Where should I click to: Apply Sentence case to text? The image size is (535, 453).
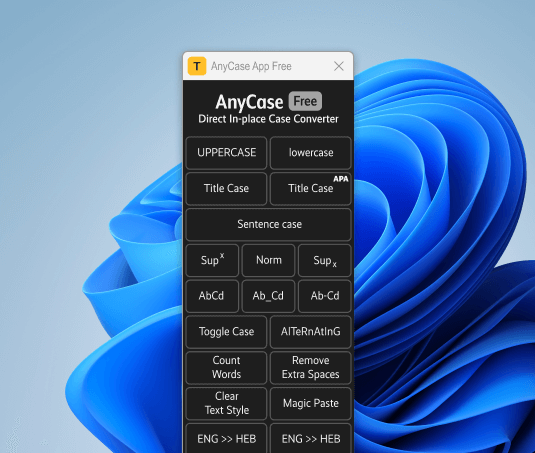(x=269, y=224)
